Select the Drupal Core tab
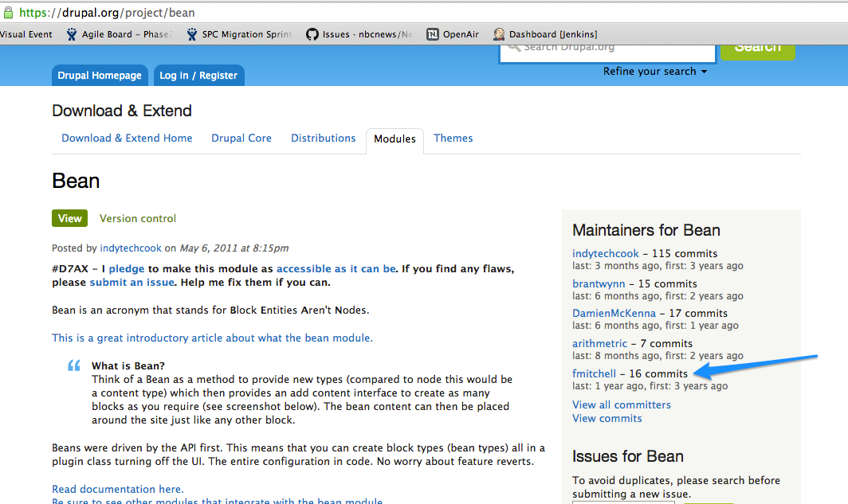This screenshot has height=504, width=848. coord(241,139)
